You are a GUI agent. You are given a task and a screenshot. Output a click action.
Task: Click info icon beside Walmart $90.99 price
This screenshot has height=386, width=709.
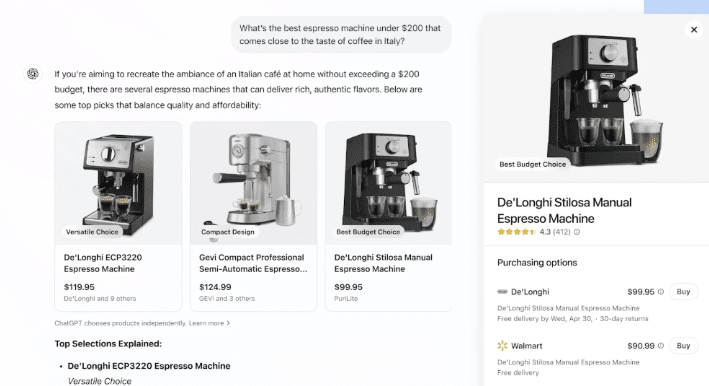[x=661, y=346]
